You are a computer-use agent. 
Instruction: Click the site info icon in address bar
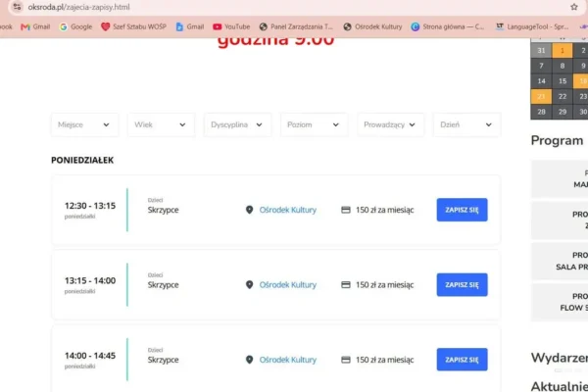[17, 7]
